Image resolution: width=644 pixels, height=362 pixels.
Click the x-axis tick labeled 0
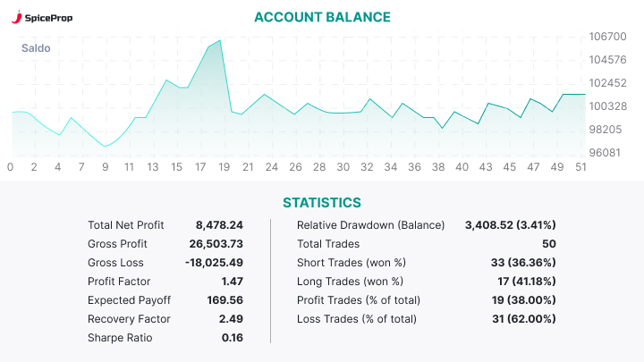(10, 167)
